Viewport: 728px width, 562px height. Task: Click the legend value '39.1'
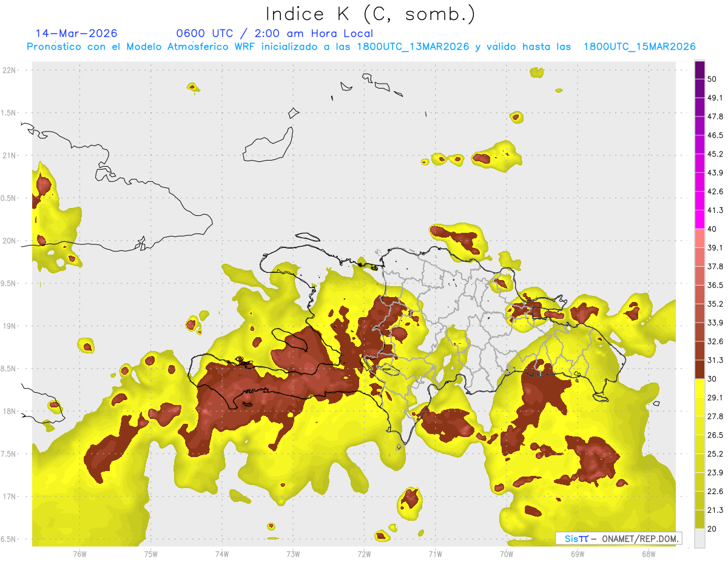[715, 248]
